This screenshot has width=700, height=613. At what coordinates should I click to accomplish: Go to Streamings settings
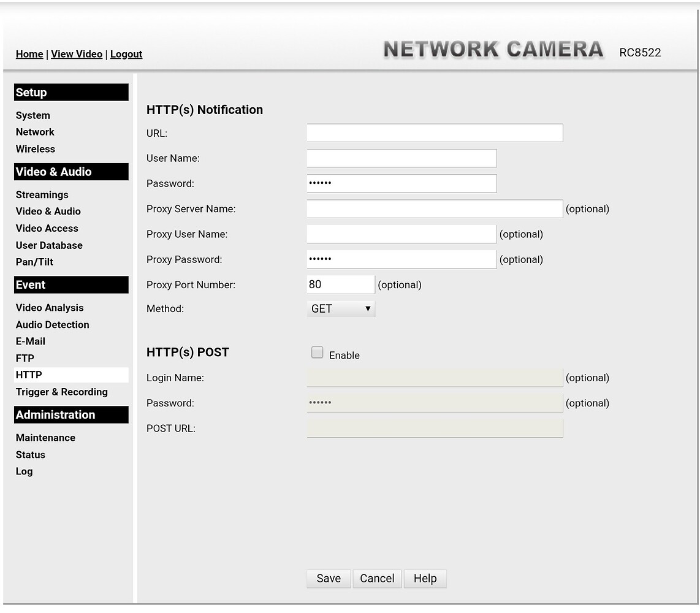tap(42, 194)
